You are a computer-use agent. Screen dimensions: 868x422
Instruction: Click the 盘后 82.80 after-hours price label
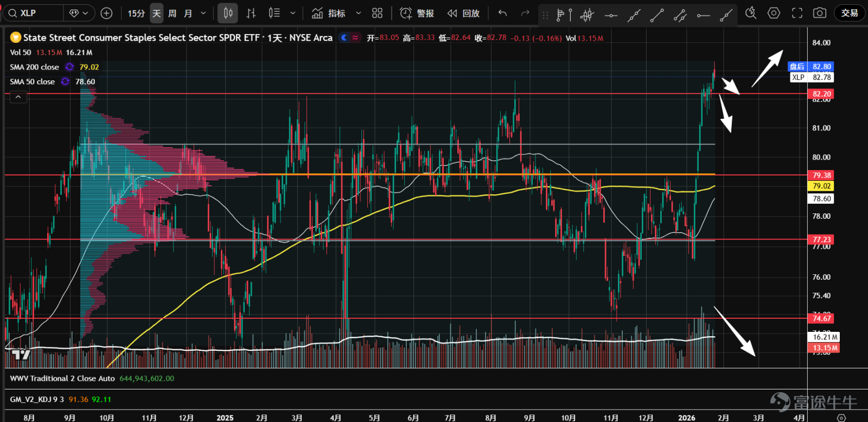(810, 67)
